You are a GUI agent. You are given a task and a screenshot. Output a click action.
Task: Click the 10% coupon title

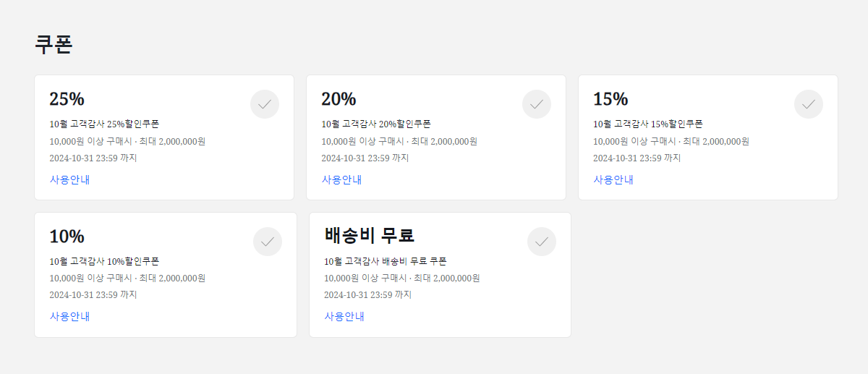67,237
